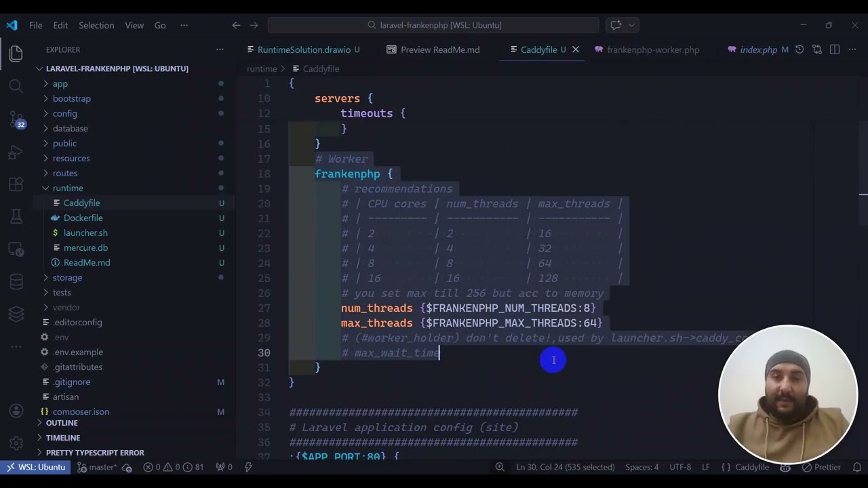Open the Explorer view in activity bar

pos(16,53)
